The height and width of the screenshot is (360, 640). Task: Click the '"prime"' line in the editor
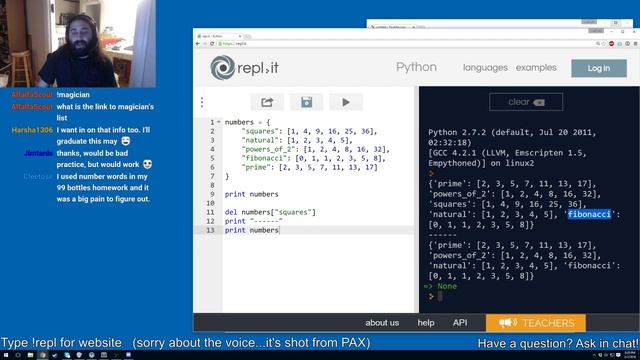(x=309, y=167)
